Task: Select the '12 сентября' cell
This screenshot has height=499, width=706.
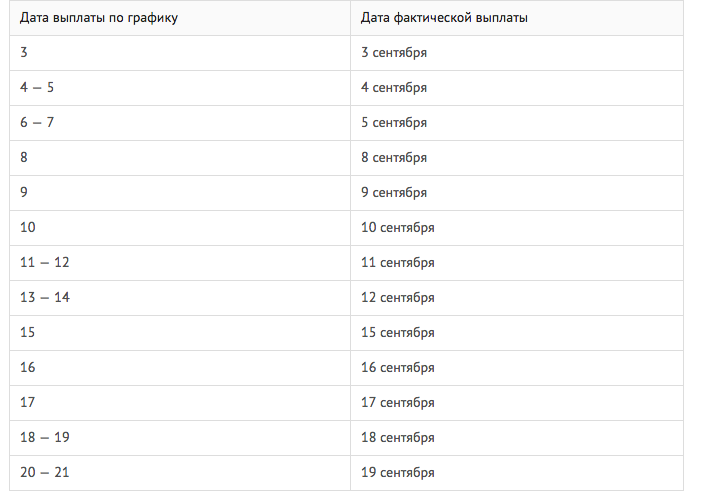Action: (517, 298)
